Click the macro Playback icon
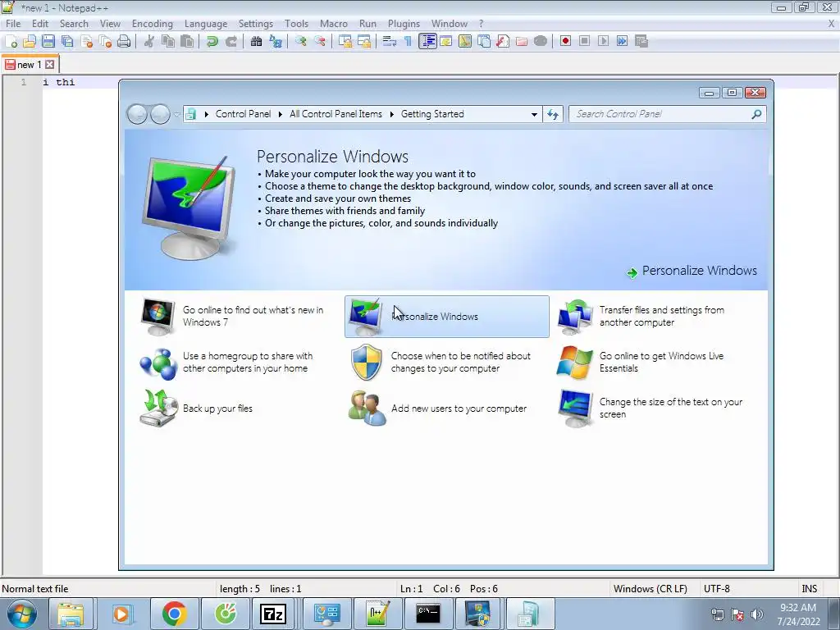This screenshot has width=840, height=630. point(603,41)
